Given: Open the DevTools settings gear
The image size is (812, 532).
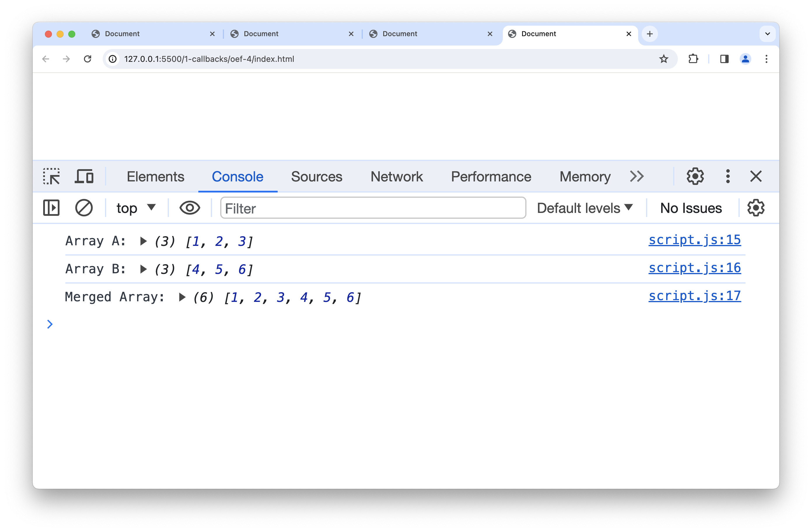Looking at the screenshot, I should point(695,176).
